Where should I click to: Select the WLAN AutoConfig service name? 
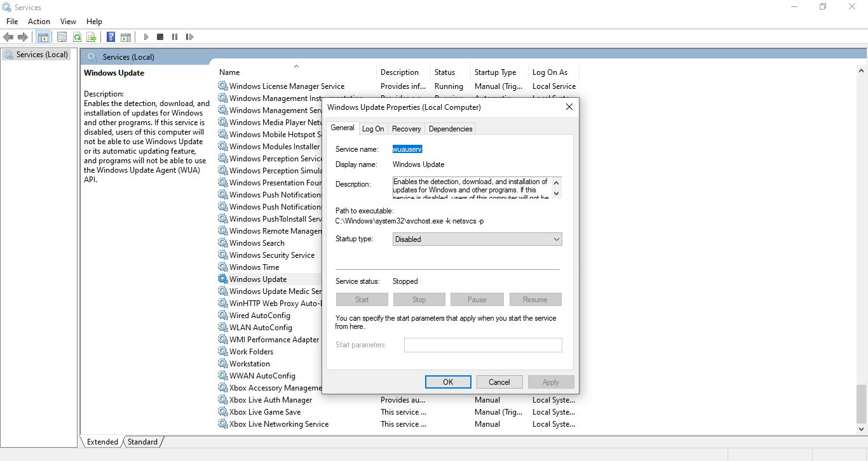click(261, 327)
